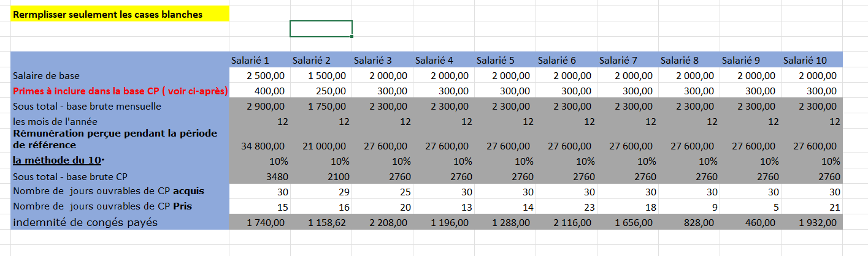Click Salarié 1 subtotal 2 900,00 cell

pyautogui.click(x=266, y=107)
